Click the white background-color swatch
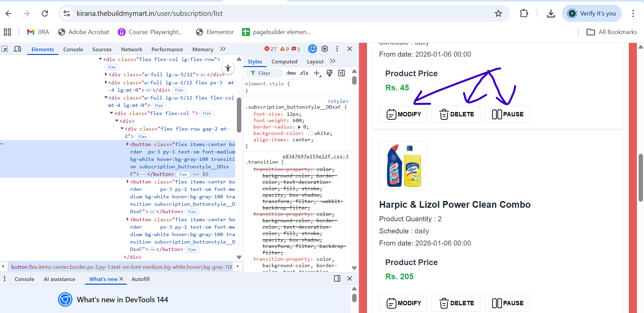The image size is (644, 313). tap(311, 134)
